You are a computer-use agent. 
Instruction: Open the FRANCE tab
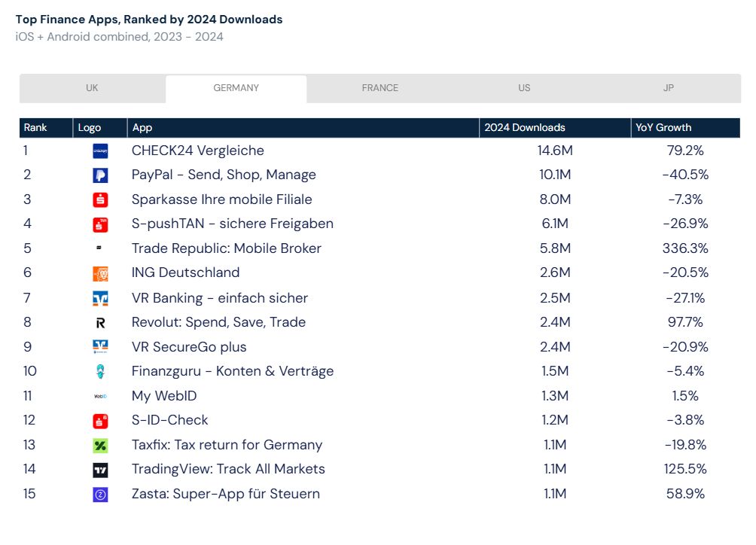click(380, 88)
